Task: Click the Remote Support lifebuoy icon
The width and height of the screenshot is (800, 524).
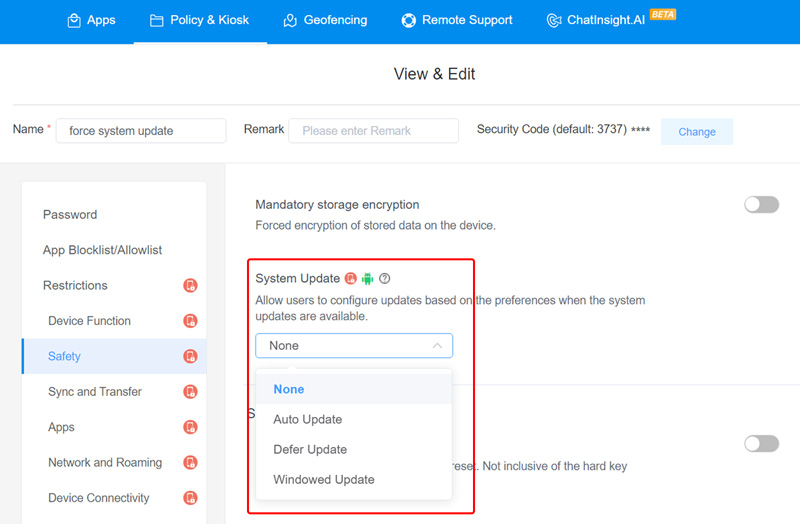Action: click(408, 20)
